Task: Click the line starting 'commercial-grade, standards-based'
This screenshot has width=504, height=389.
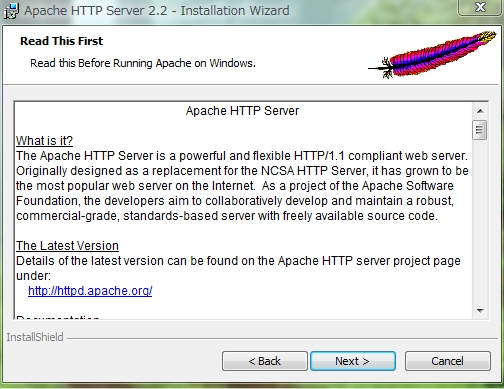Action: [227, 216]
